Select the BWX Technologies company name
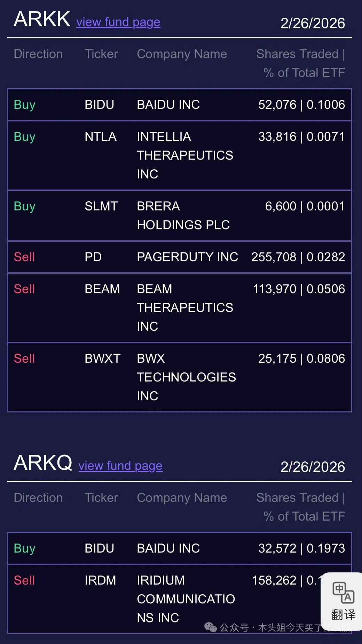362x644 pixels. click(186, 377)
